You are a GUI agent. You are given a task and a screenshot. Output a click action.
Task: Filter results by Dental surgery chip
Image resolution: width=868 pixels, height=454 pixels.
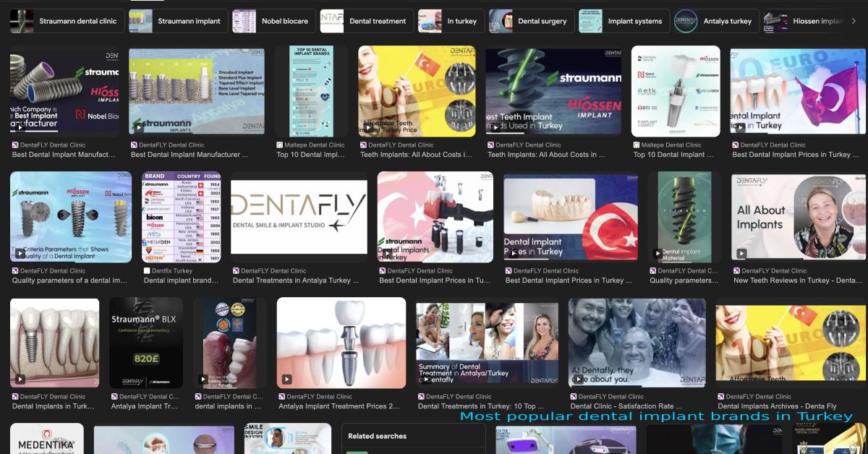pos(532,21)
